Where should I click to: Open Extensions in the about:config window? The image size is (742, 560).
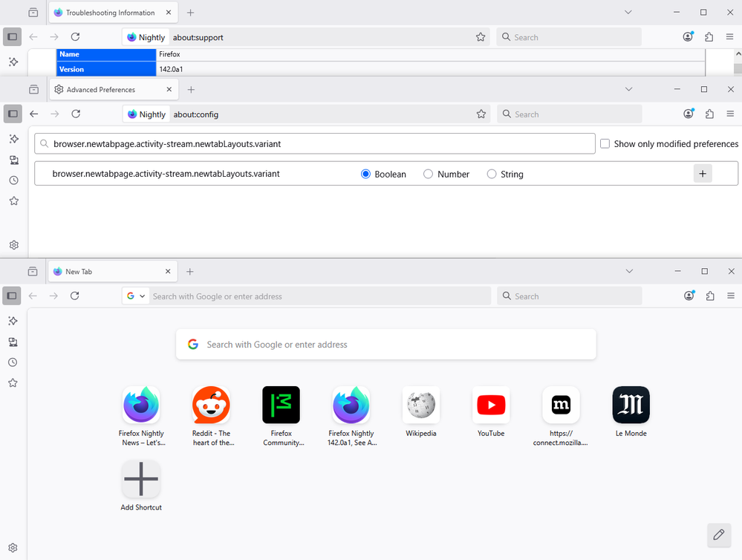point(709,114)
